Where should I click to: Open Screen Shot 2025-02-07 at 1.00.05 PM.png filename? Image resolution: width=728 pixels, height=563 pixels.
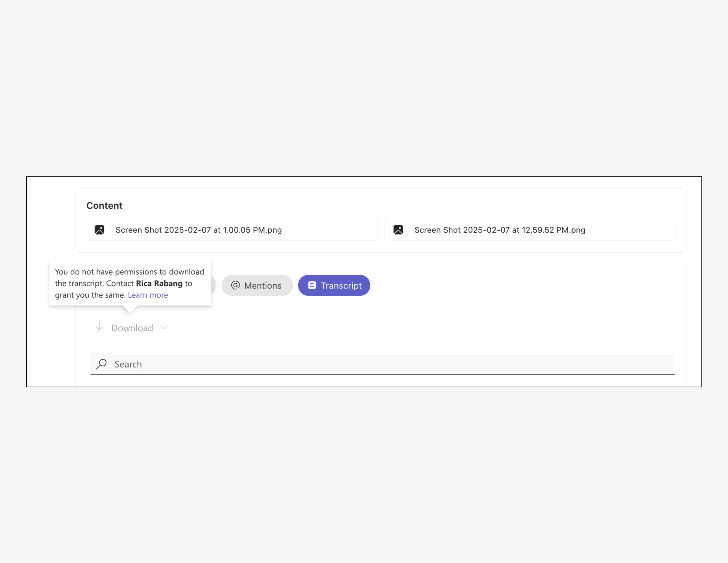click(x=198, y=230)
